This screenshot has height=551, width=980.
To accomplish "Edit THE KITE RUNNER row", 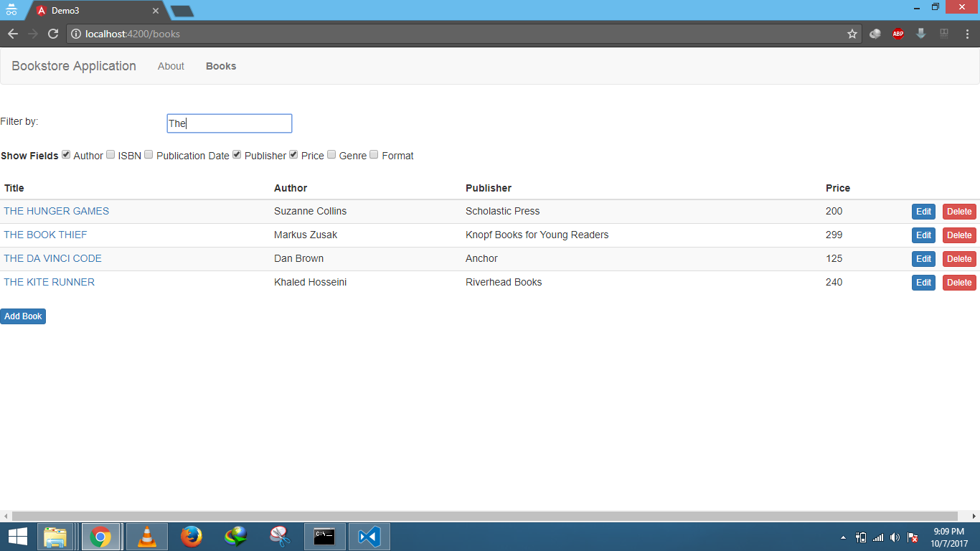I will coord(923,283).
